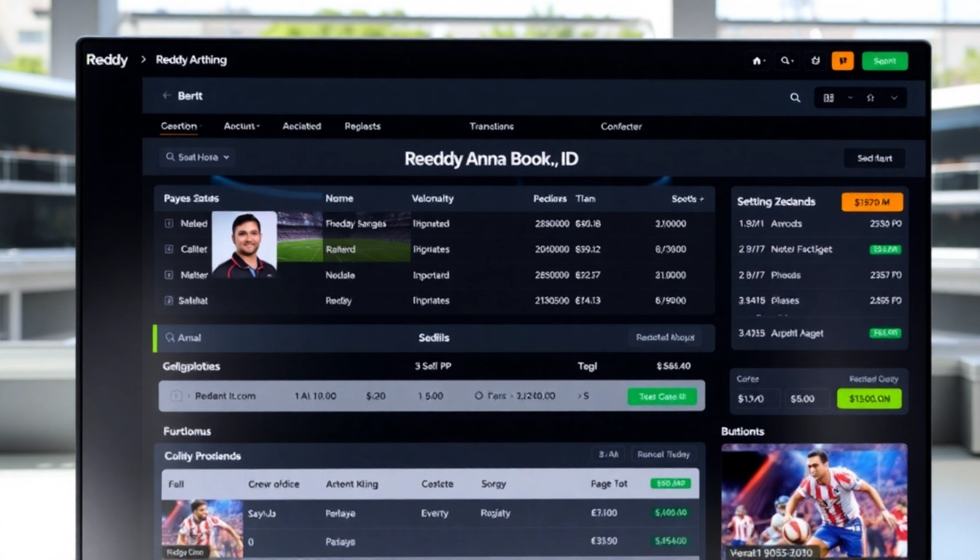Click the green Test Cate button

(662, 397)
